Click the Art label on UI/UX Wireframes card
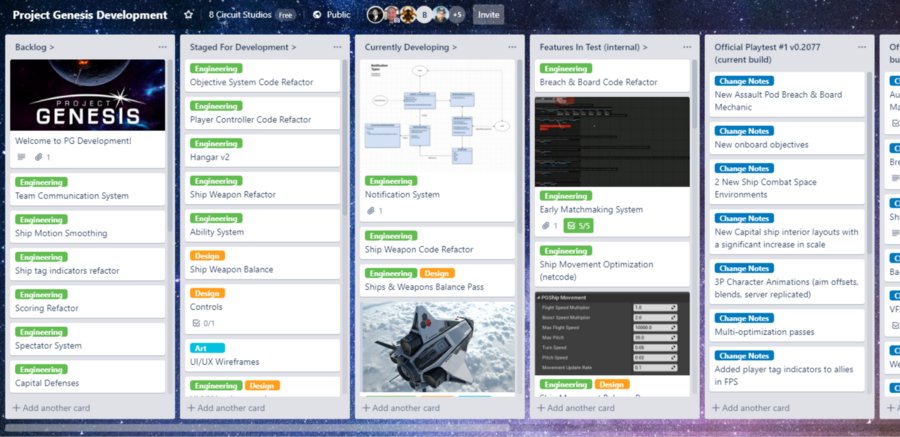This screenshot has height=437, width=900. (x=201, y=348)
